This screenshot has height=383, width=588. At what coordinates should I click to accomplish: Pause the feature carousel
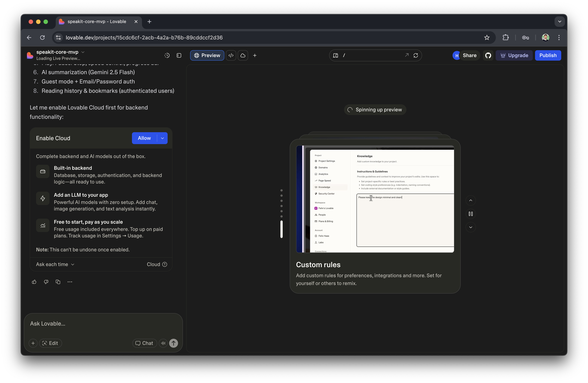pyautogui.click(x=471, y=214)
